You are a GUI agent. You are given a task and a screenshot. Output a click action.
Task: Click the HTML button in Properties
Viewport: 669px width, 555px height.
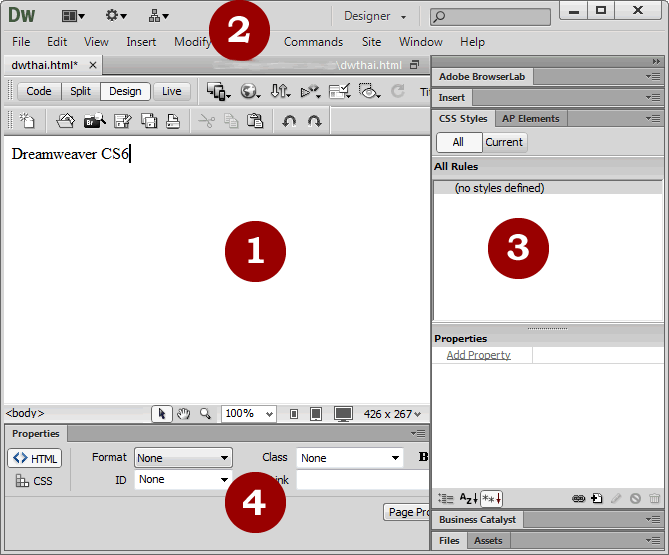pyautogui.click(x=35, y=459)
